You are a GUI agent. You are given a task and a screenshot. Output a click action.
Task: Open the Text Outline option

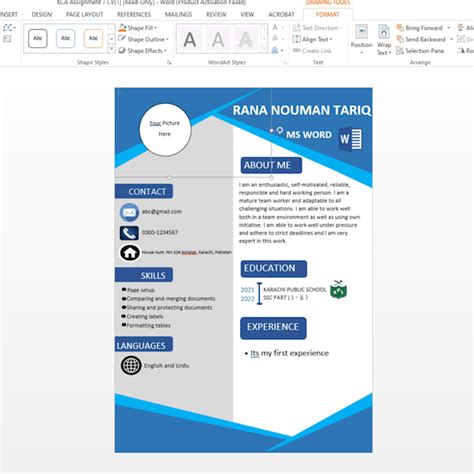(277, 39)
